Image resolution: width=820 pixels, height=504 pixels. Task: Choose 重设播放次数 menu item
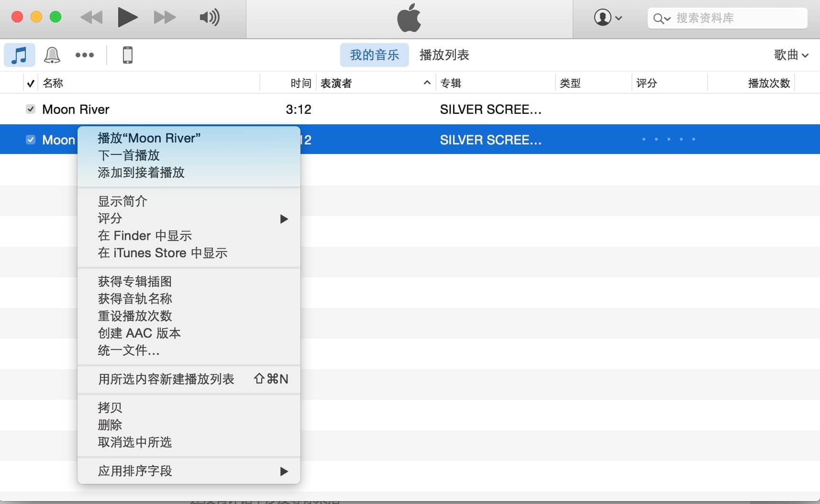pos(189,316)
